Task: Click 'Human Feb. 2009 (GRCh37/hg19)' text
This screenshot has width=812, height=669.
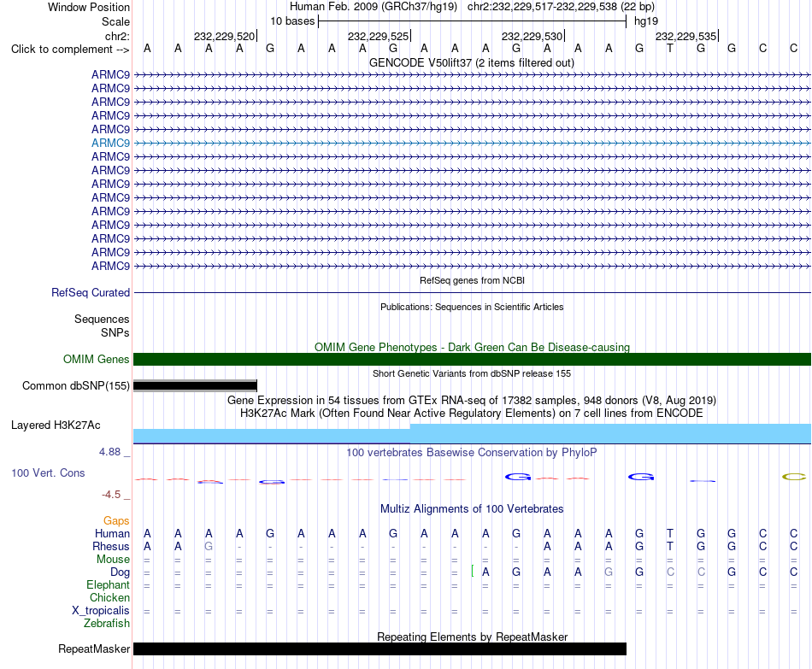Action: [x=373, y=7]
